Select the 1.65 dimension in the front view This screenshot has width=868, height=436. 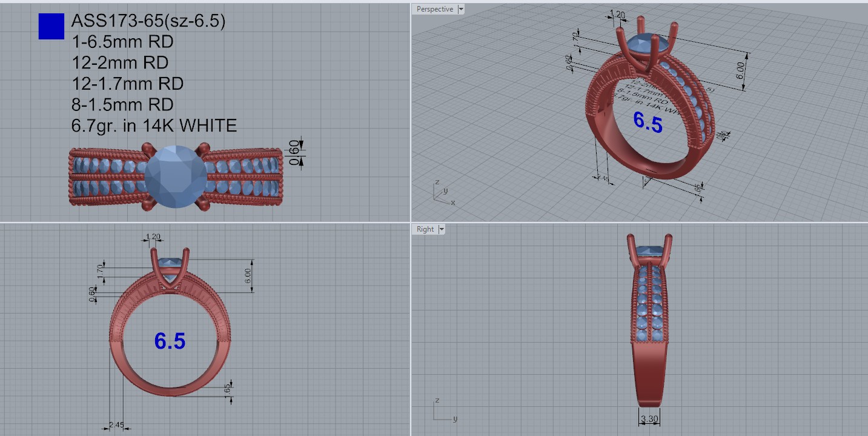click(228, 391)
